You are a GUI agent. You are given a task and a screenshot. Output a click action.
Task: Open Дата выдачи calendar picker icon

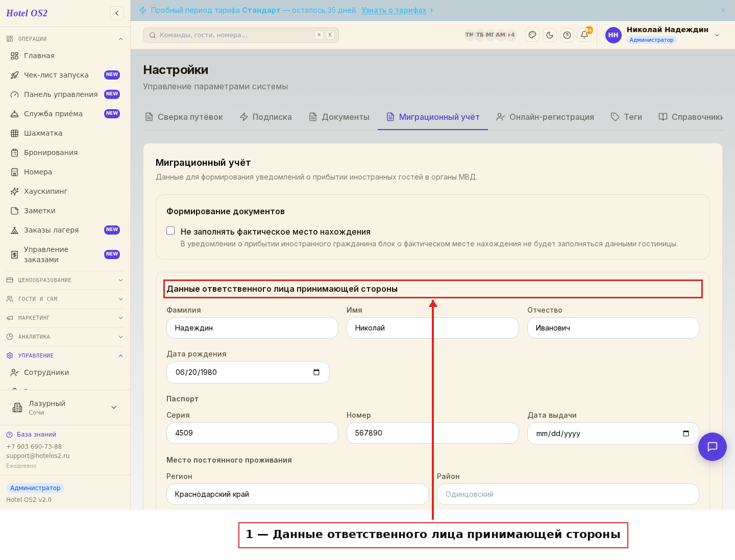[686, 434]
